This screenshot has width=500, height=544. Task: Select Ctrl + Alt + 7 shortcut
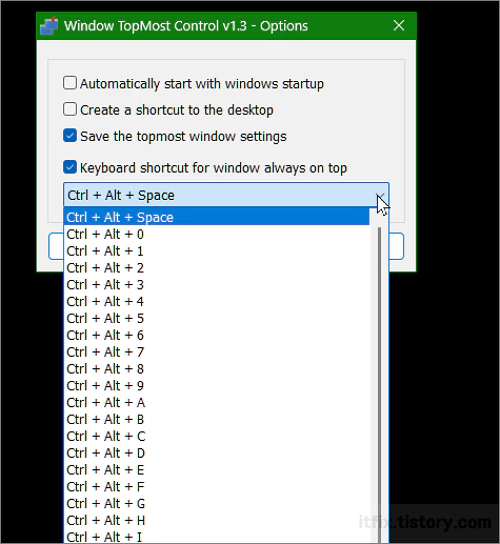click(217, 352)
